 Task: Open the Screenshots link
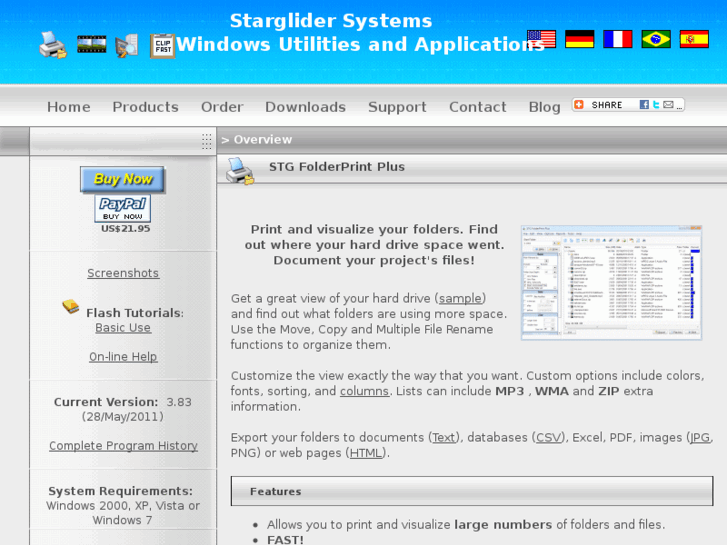[123, 273]
